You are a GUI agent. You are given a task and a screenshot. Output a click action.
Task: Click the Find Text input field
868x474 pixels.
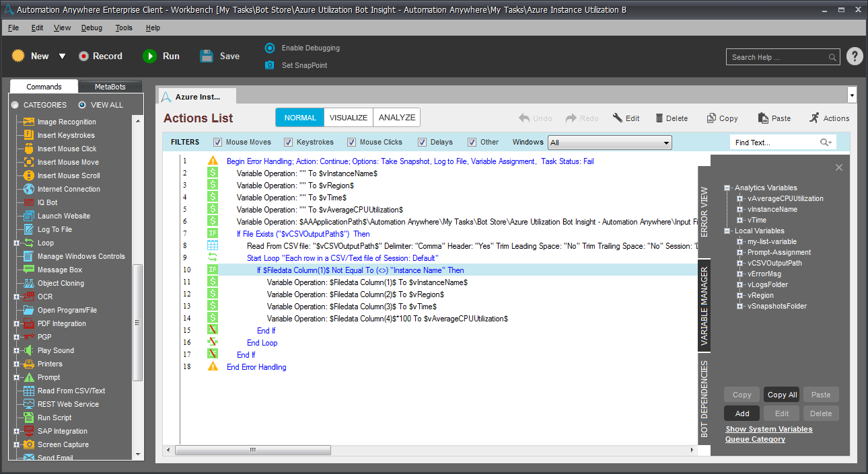point(774,143)
